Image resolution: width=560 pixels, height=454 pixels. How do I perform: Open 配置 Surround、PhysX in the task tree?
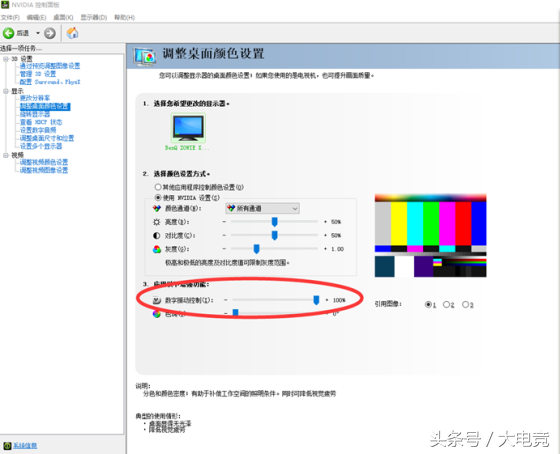pos(50,82)
